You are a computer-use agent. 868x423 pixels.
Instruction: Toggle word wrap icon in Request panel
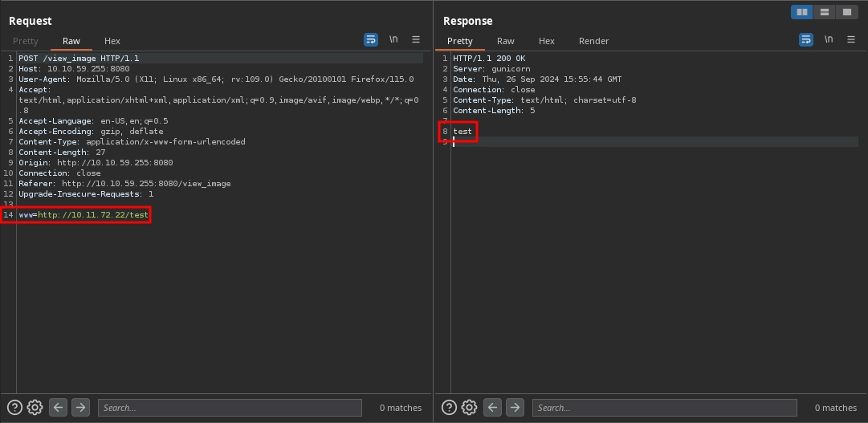pos(370,39)
